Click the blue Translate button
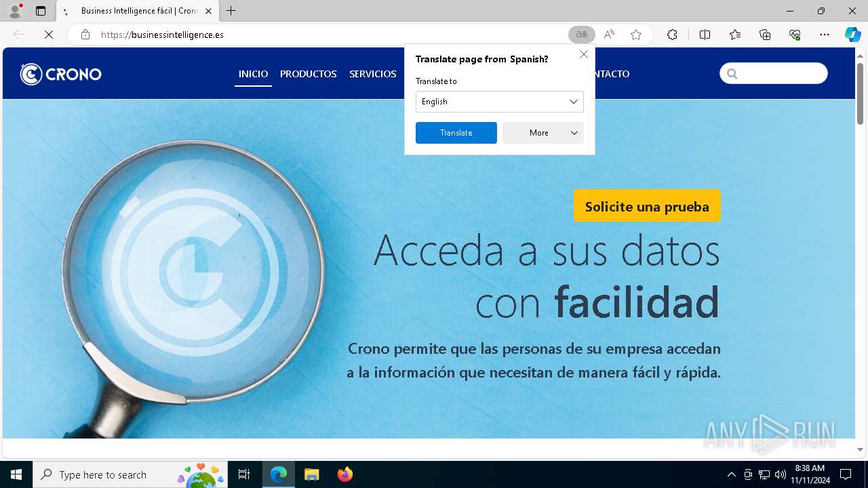 (456, 133)
